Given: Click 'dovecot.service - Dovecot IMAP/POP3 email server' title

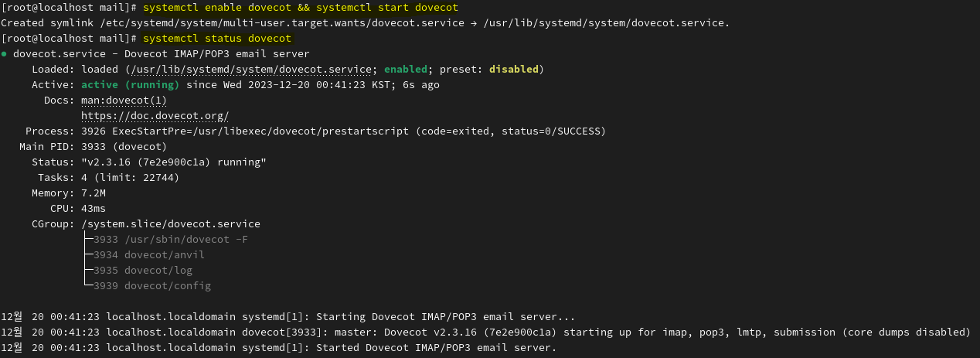Looking at the screenshot, I should tap(162, 54).
